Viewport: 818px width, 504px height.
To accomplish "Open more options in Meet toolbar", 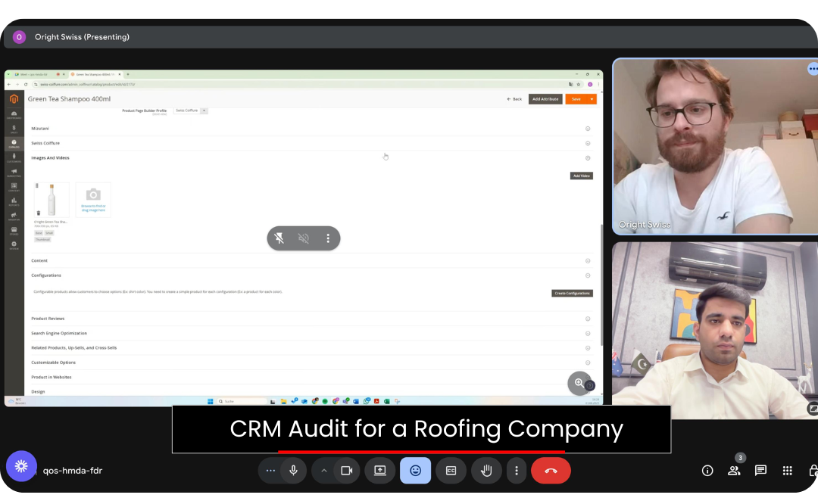I will (x=517, y=471).
